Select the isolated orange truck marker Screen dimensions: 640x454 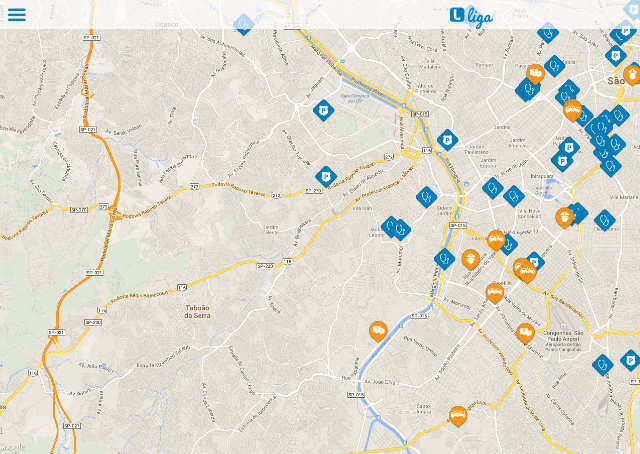378,330
